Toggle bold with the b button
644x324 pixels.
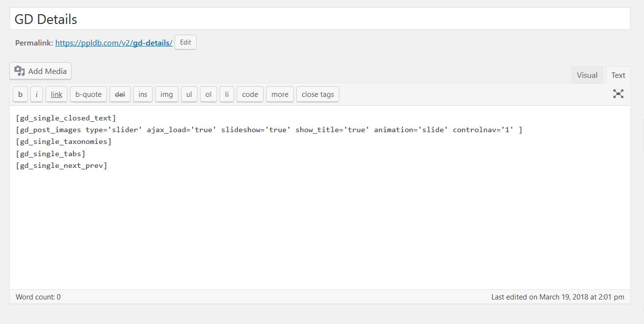click(20, 94)
